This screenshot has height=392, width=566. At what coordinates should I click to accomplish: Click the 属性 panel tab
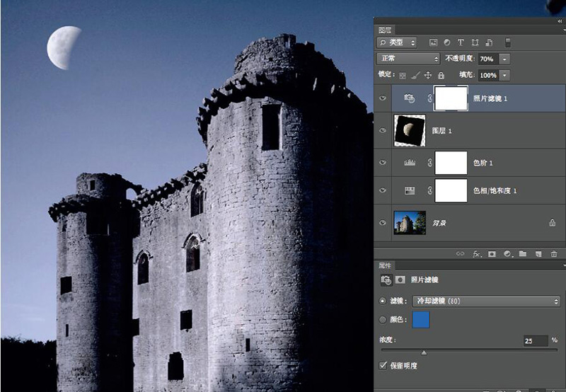click(386, 265)
